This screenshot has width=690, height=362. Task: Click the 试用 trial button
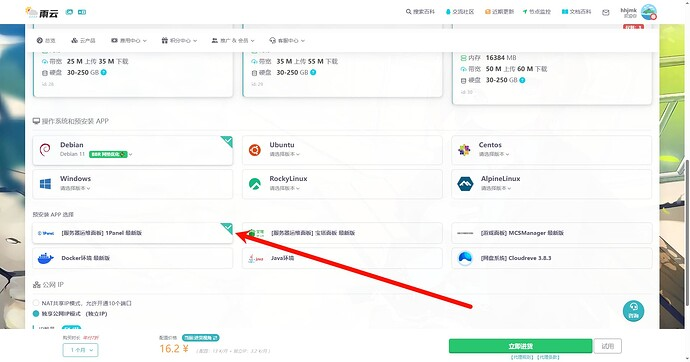point(608,346)
